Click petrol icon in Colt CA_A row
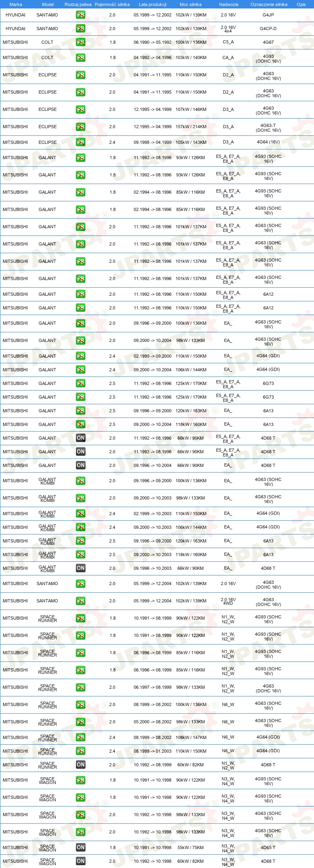314x868 pixels. click(x=80, y=57)
